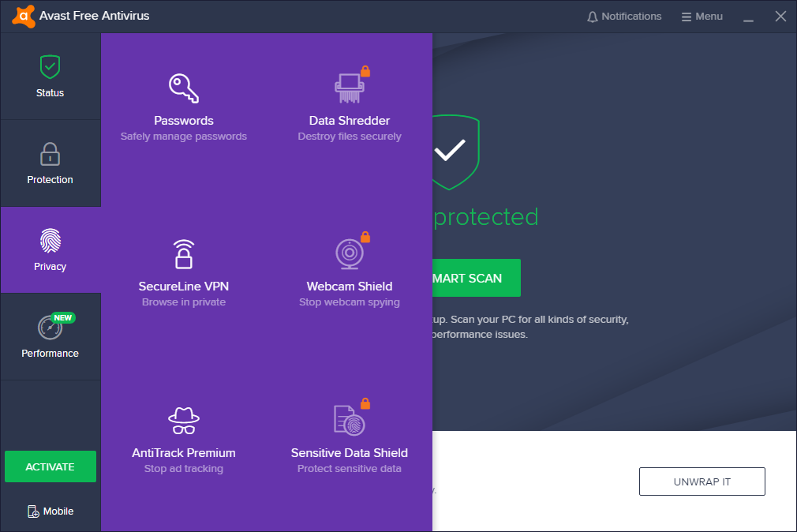The width and height of the screenshot is (797, 532).
Task: Click the green ACTIVATE button
Action: coord(51,466)
